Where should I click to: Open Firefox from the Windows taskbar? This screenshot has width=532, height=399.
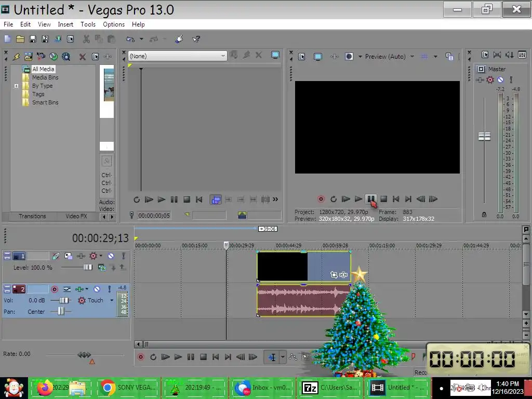pyautogui.click(x=45, y=388)
